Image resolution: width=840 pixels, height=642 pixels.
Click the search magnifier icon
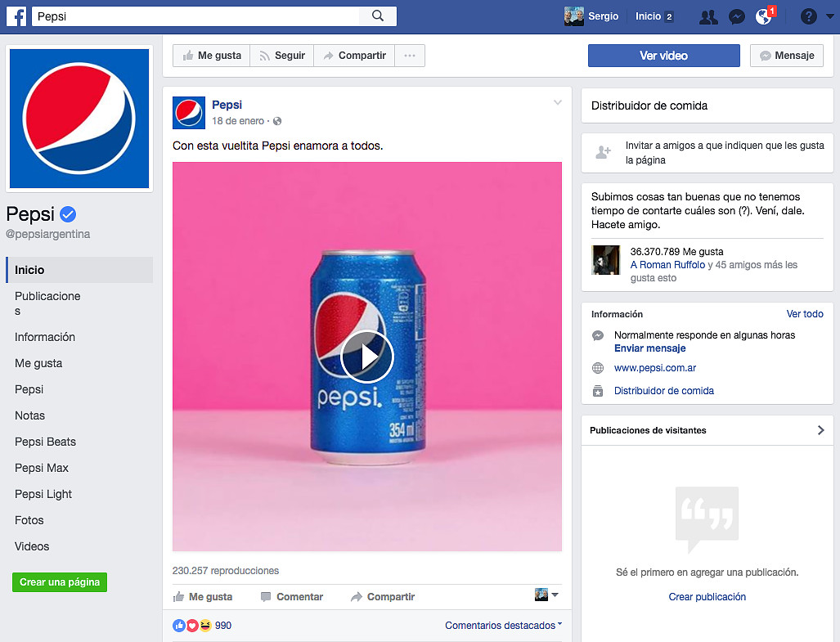pyautogui.click(x=378, y=16)
